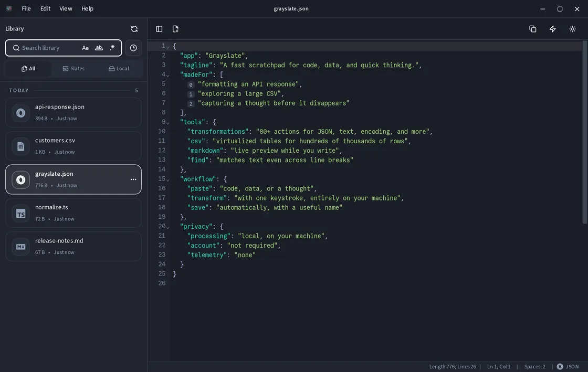Viewport: 588px width, 372px height.
Task: Click the Ln 1, Col 1 position indicator
Action: click(x=499, y=367)
